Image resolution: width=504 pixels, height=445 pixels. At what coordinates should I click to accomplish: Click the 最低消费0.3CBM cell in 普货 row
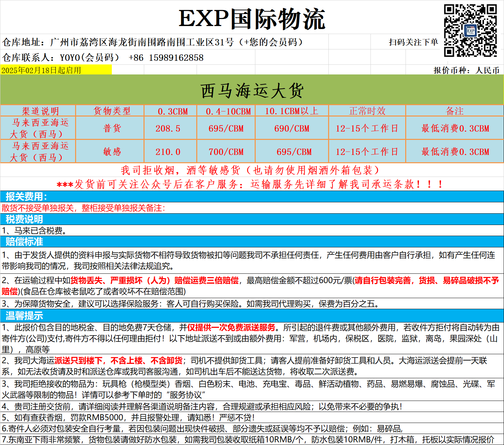pyautogui.click(x=455, y=129)
